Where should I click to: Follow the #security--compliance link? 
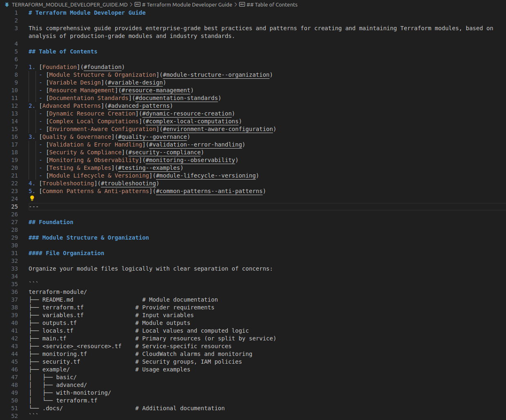click(165, 152)
